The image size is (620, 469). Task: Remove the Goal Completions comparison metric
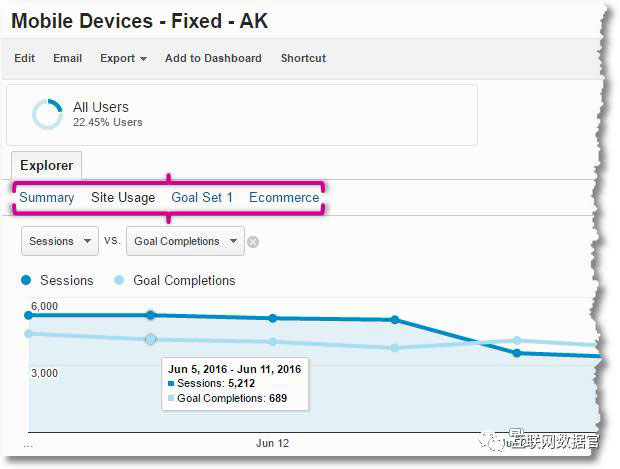click(253, 241)
